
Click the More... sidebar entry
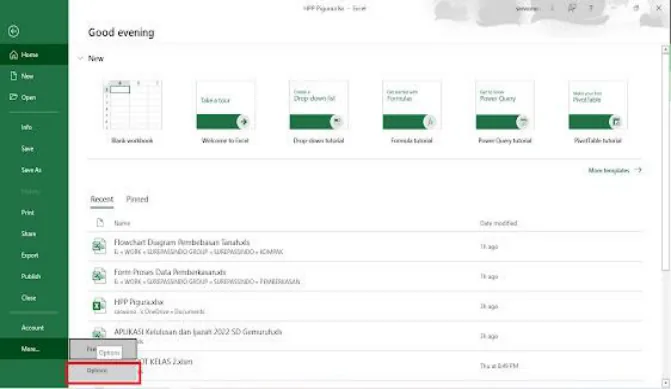coord(34,349)
